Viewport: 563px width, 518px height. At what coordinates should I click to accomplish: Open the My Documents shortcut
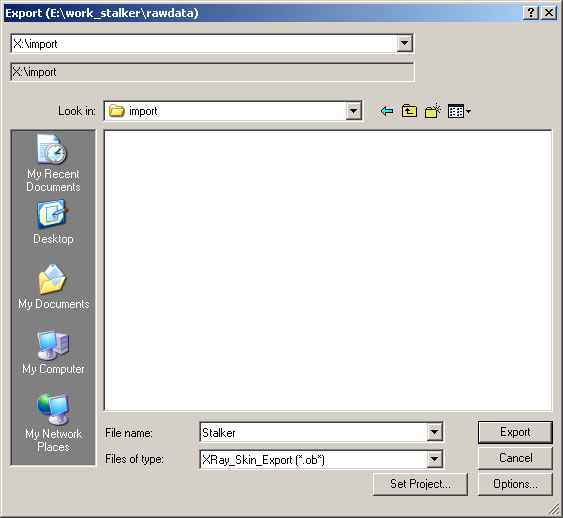click(53, 287)
